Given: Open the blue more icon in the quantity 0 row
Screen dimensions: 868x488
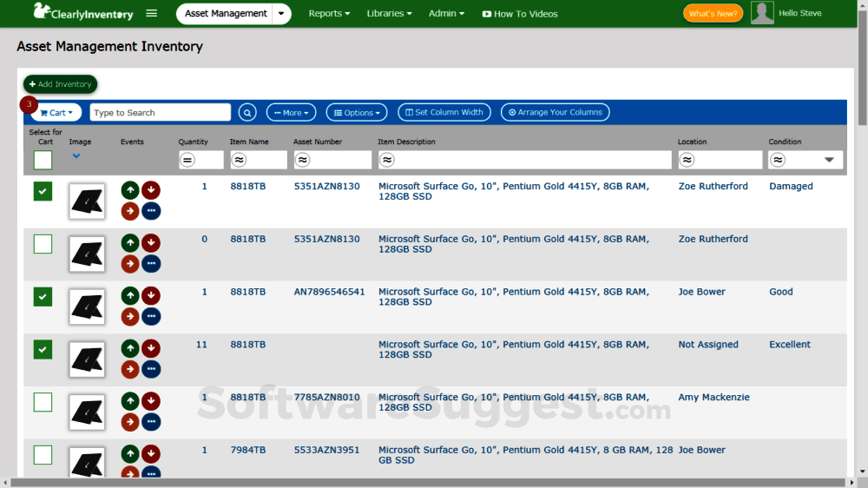Looking at the screenshot, I should tap(150, 264).
